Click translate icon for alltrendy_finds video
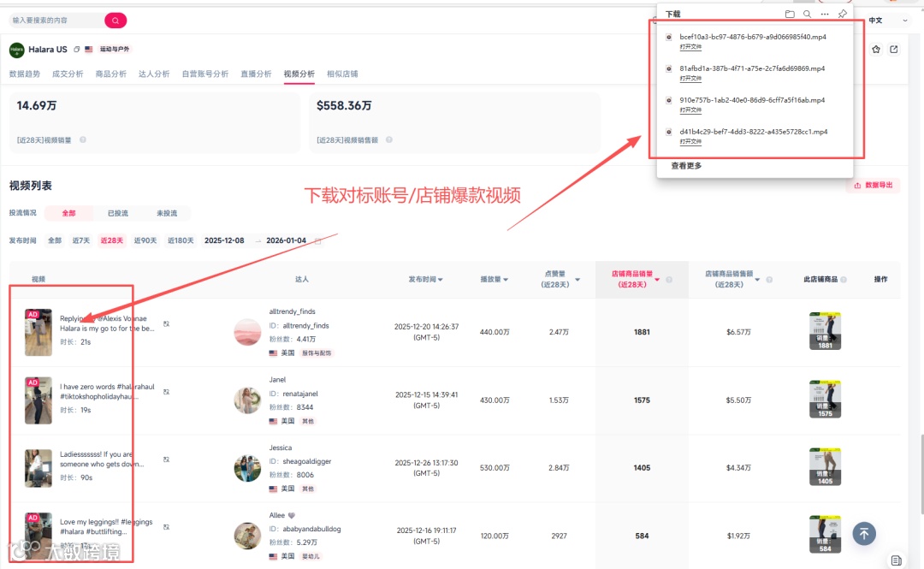The image size is (924, 569). coord(166,323)
